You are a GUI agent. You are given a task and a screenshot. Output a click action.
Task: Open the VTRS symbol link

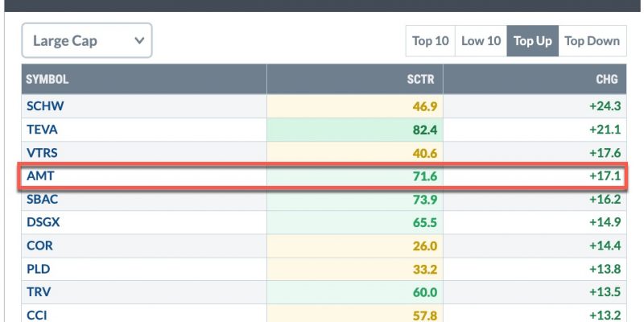[42, 153]
